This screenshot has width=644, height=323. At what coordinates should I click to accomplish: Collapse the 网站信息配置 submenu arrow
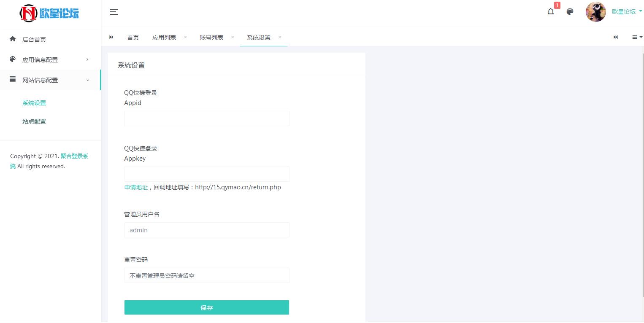click(x=87, y=80)
